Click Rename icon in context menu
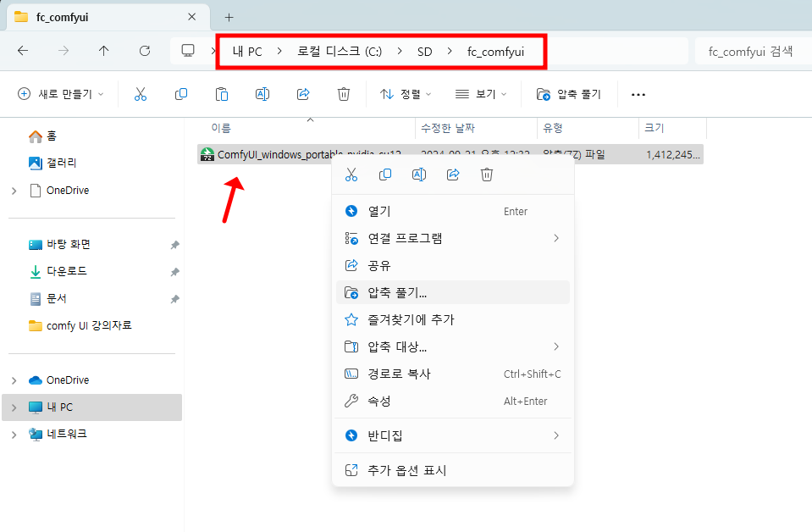 tap(419, 175)
